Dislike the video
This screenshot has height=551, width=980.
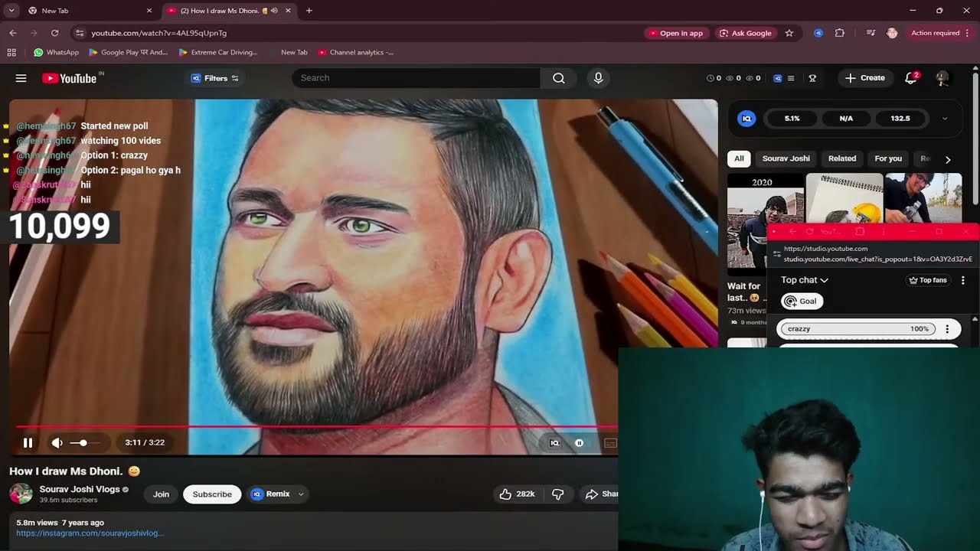(558, 494)
